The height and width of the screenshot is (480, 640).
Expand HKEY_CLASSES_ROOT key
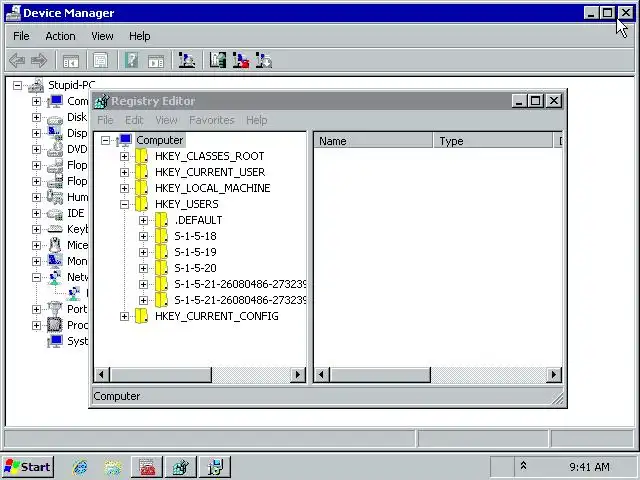[124, 157]
